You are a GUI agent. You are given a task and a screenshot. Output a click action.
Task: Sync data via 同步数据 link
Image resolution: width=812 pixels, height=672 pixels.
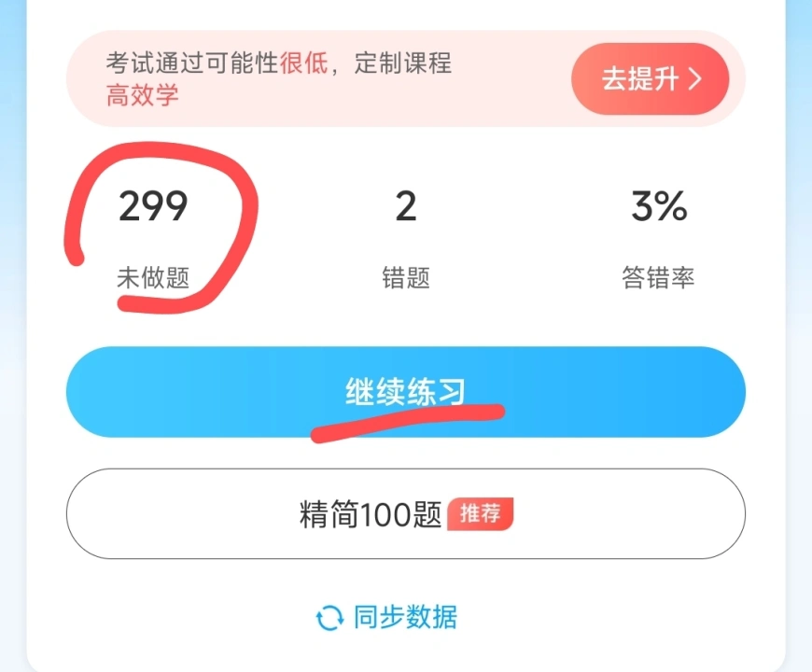[405, 617]
